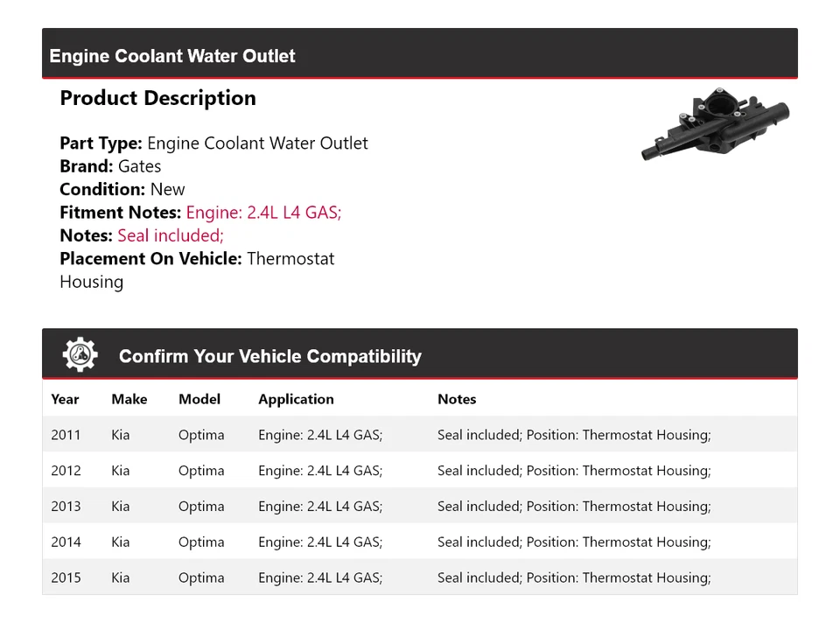Click the water outlet product thumbnail image
The width and height of the screenshot is (840, 623).
[x=715, y=126]
